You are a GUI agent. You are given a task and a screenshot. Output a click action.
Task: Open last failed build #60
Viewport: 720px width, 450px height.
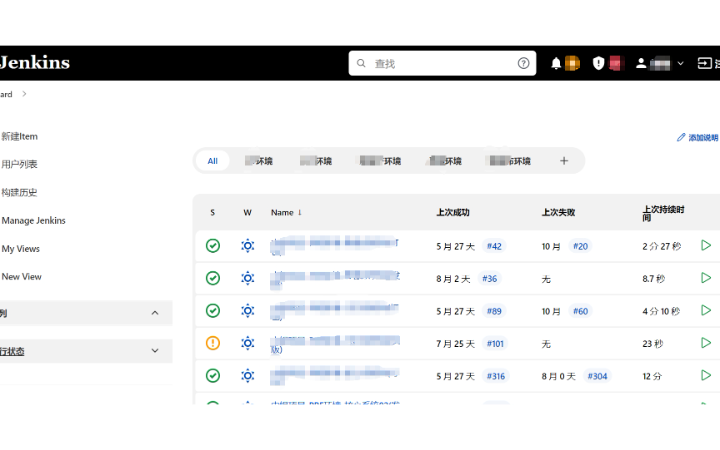pos(580,311)
